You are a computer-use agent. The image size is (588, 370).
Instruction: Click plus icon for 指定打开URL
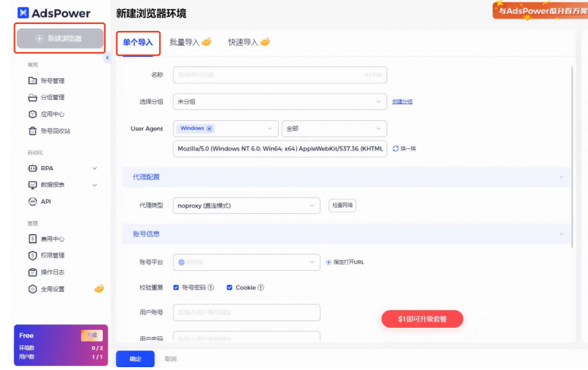coord(328,262)
